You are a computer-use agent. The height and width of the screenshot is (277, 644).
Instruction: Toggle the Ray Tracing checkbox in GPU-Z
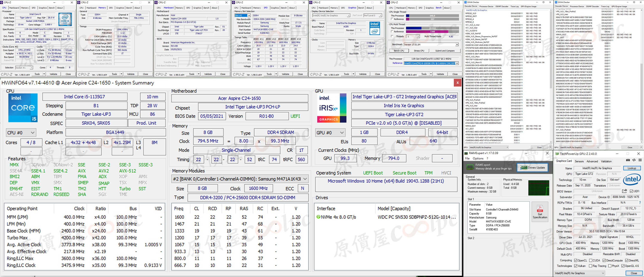(590, 266)
